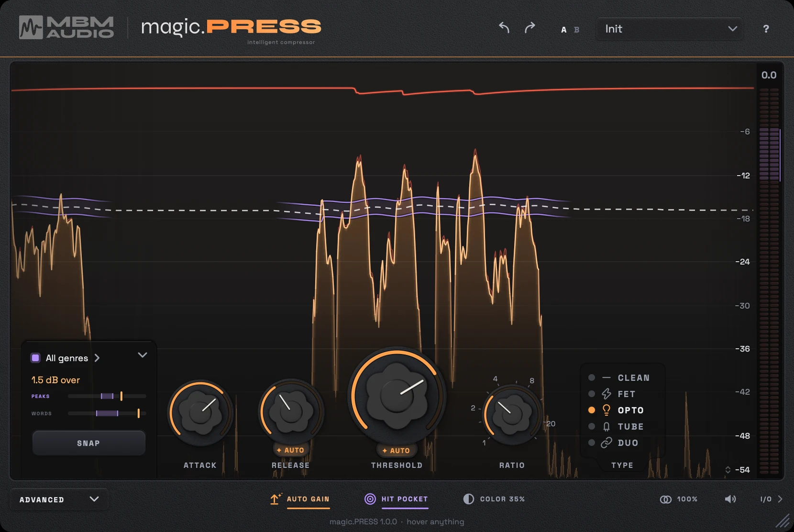Click the Hit Pocket target icon
This screenshot has height=532, width=794.
[370, 499]
